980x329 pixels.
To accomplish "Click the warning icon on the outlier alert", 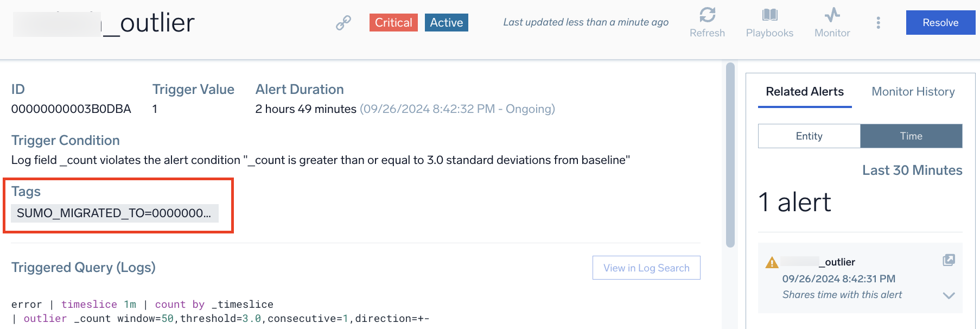I will pyautogui.click(x=772, y=261).
